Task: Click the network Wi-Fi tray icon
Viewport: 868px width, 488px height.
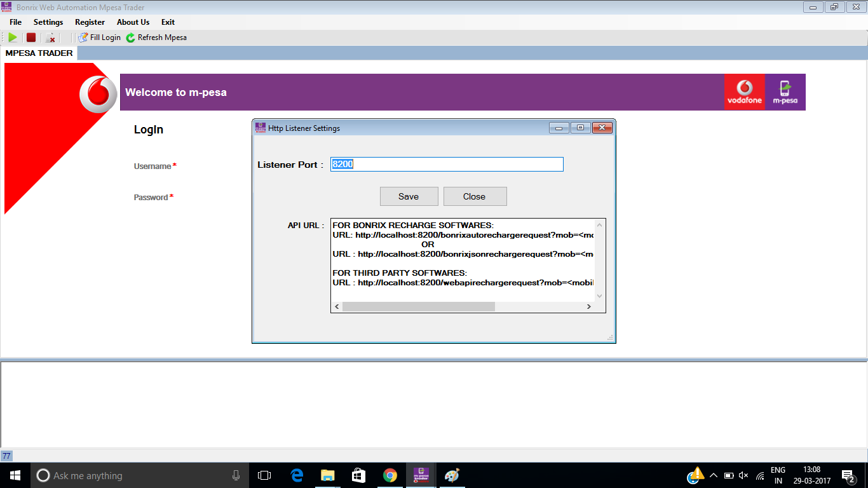Action: pos(760,475)
